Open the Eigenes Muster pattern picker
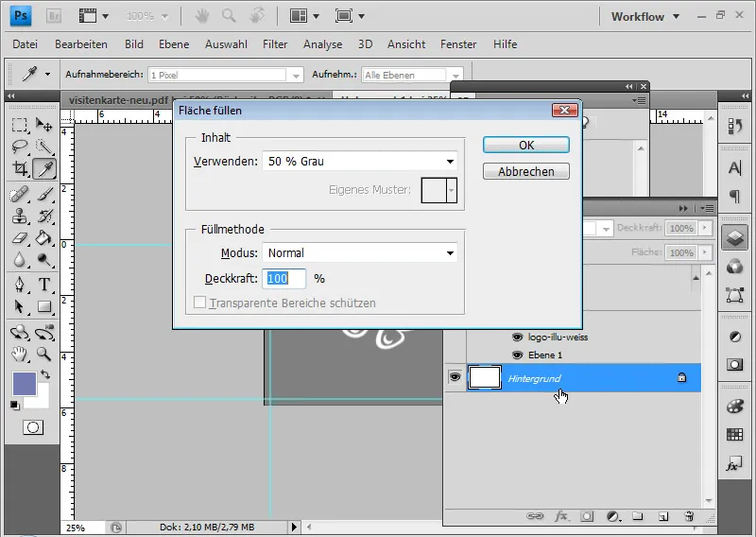 coord(439,190)
